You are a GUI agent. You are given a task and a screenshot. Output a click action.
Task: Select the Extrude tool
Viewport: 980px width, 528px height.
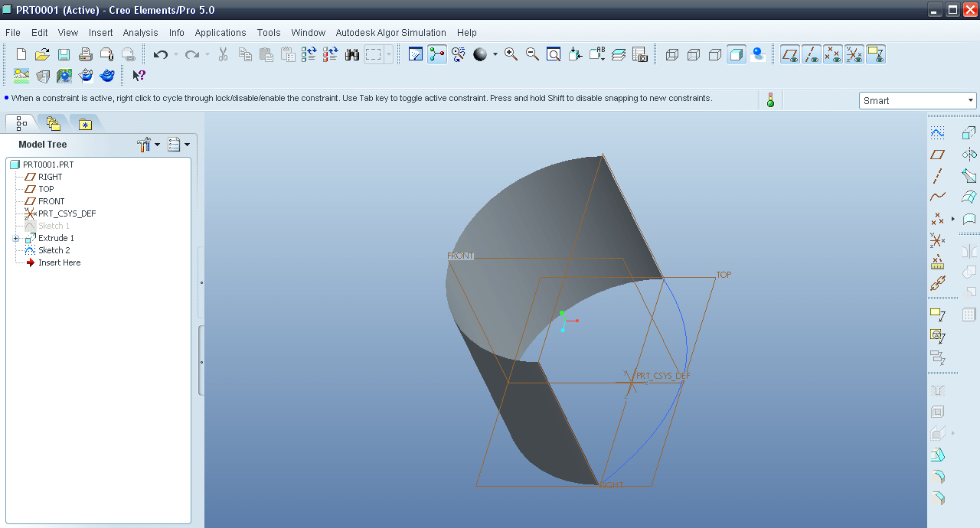(969, 132)
